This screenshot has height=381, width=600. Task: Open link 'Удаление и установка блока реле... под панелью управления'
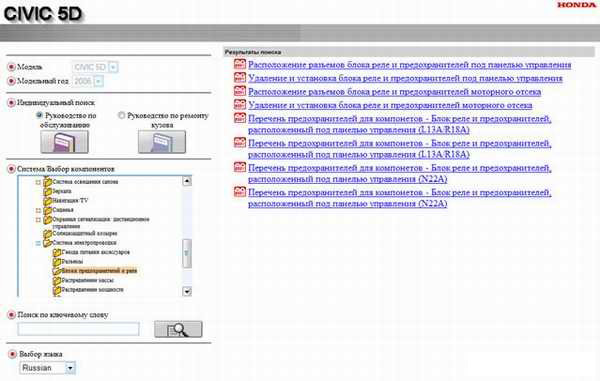[x=405, y=78]
